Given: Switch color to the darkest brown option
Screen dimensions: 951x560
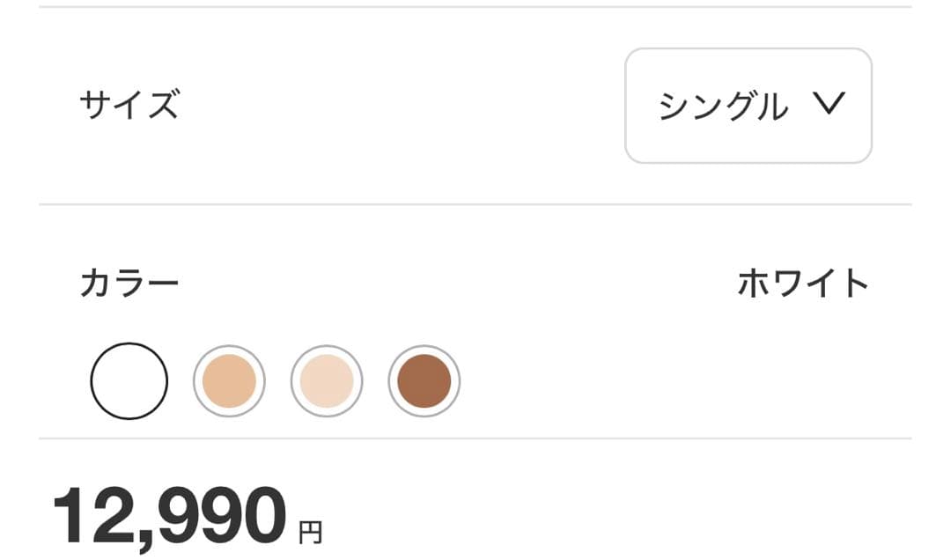Looking at the screenshot, I should (424, 380).
